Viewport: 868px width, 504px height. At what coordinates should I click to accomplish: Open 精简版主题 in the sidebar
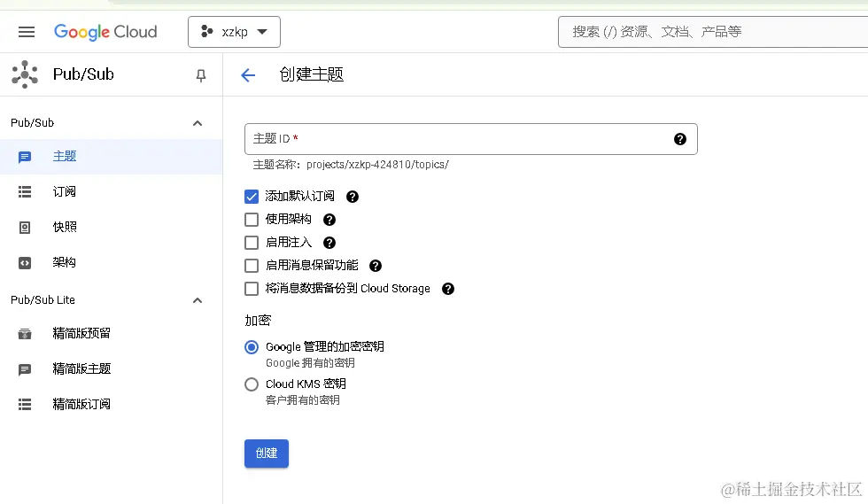tap(111, 368)
